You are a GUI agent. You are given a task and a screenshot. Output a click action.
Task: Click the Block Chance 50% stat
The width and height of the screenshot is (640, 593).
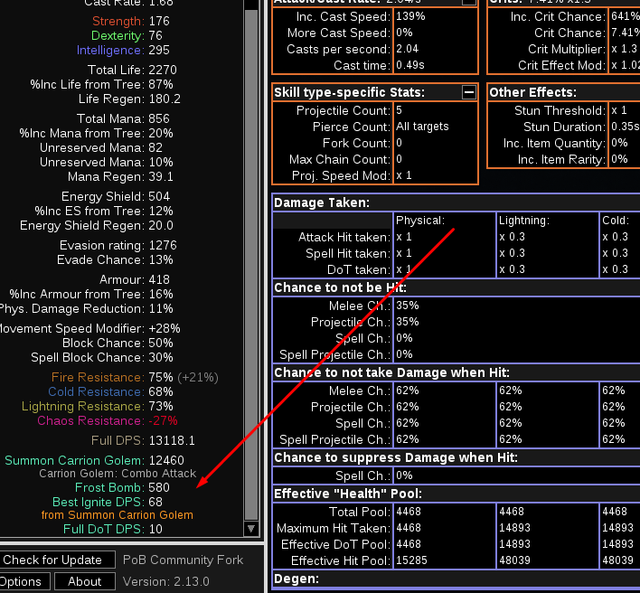tap(118, 343)
